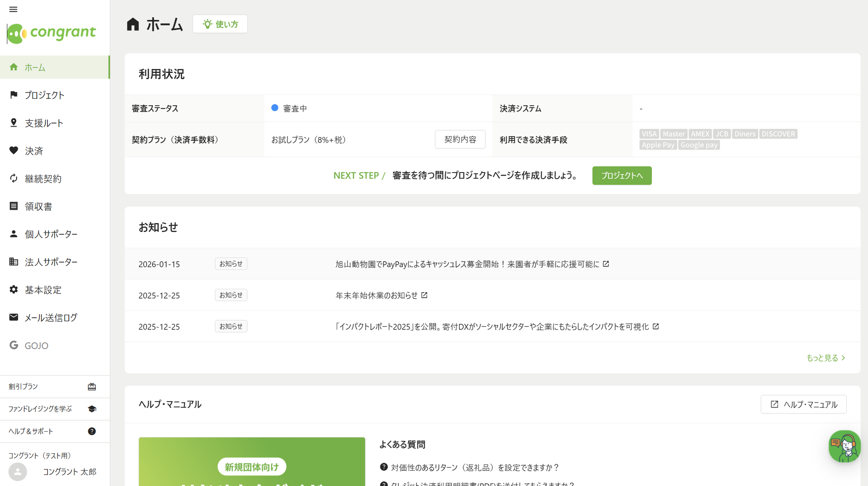868x486 pixels.
Task: Click the 契約内容 button
Action: [460, 140]
